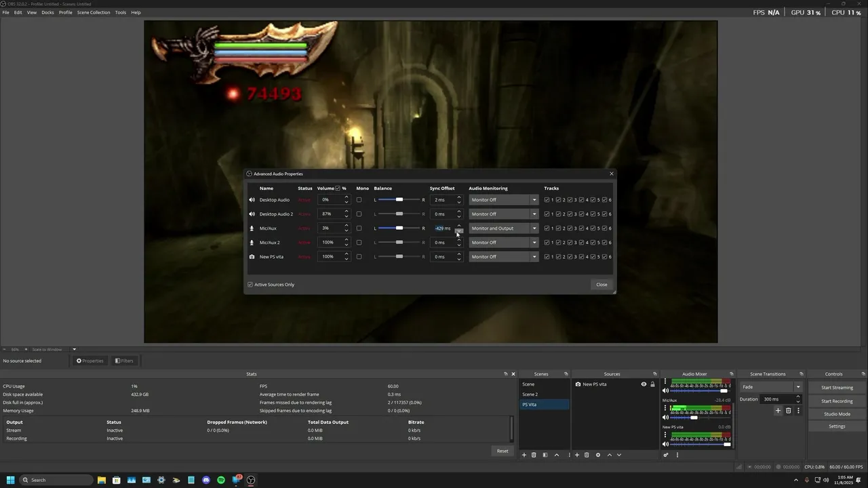Close the Stats dock
Screen dimensions: 868x488
[513, 374]
